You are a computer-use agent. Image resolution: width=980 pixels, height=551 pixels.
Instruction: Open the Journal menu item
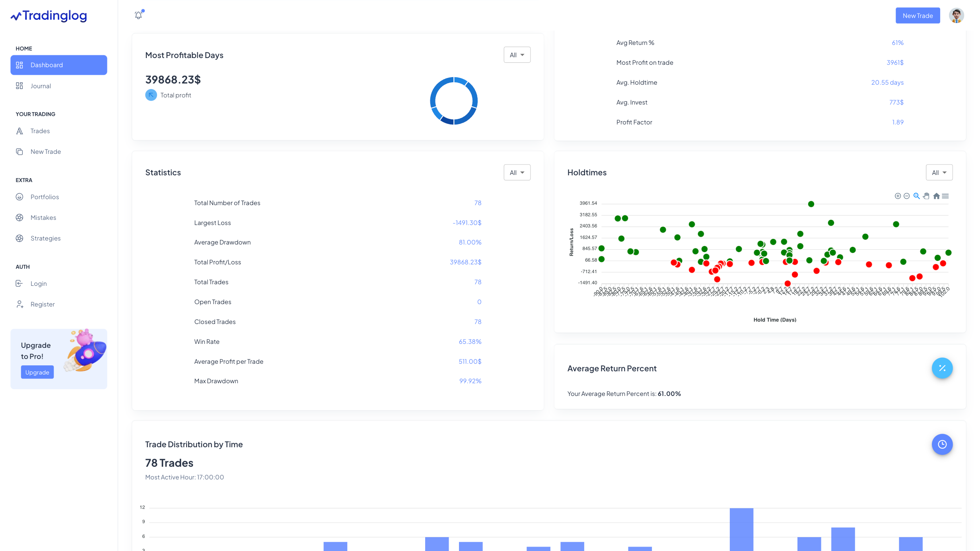[x=59, y=86]
